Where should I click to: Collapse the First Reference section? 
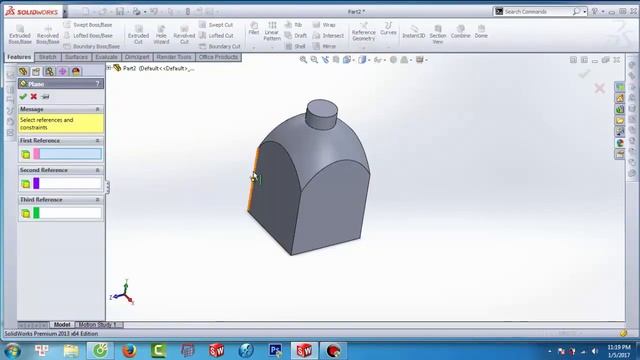click(98, 140)
